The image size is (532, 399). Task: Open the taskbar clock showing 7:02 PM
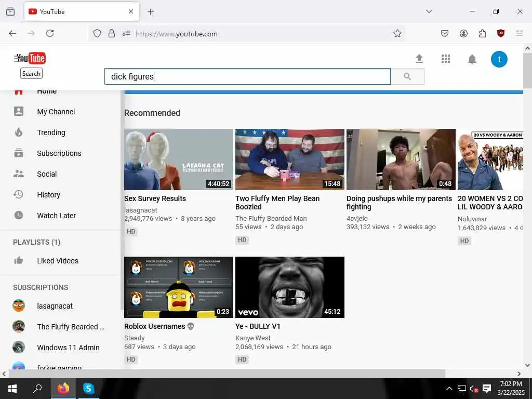pos(511,388)
